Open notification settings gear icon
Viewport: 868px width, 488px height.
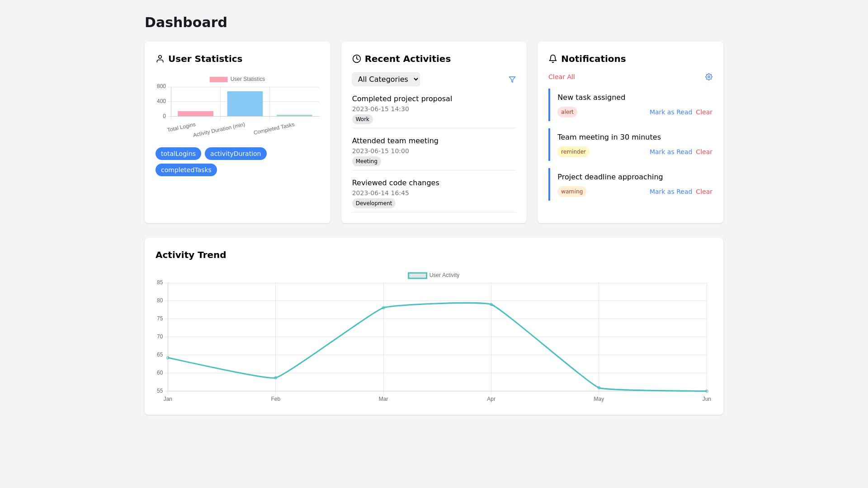[x=708, y=77]
